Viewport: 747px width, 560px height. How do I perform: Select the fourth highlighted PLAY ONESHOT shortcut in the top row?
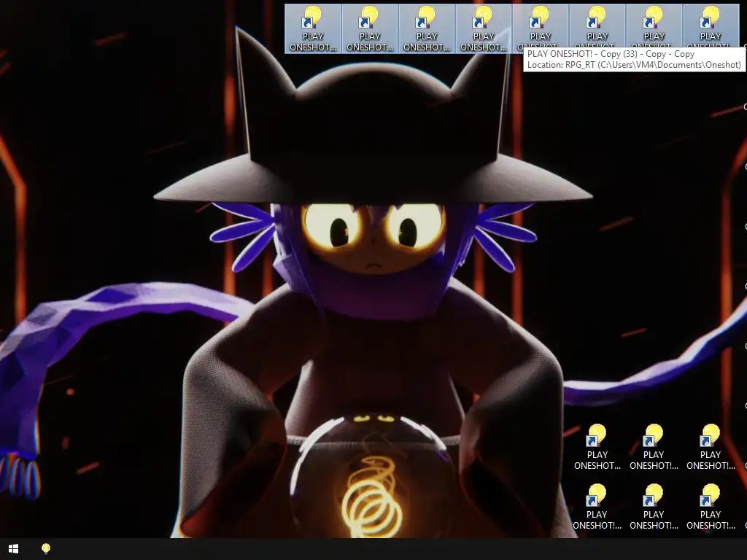484,29
